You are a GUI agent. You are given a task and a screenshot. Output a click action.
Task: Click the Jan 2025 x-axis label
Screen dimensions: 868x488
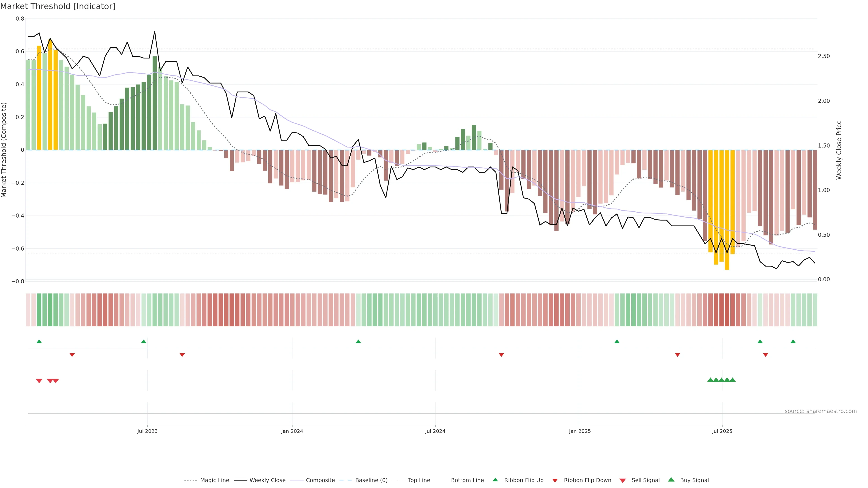pyautogui.click(x=580, y=431)
